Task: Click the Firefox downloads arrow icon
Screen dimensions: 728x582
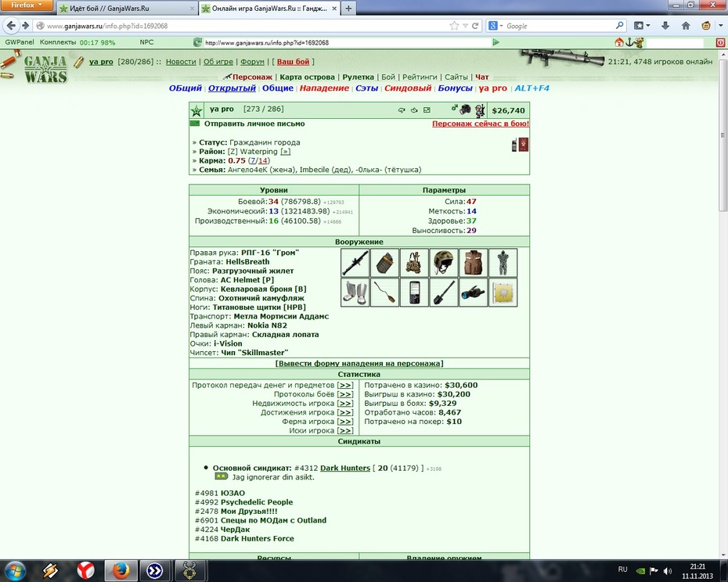Action: tap(665, 26)
